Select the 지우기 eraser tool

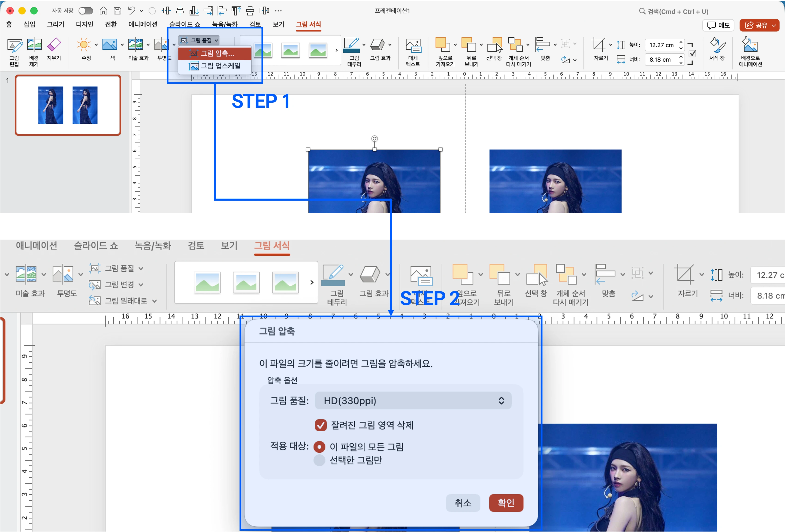click(54, 49)
